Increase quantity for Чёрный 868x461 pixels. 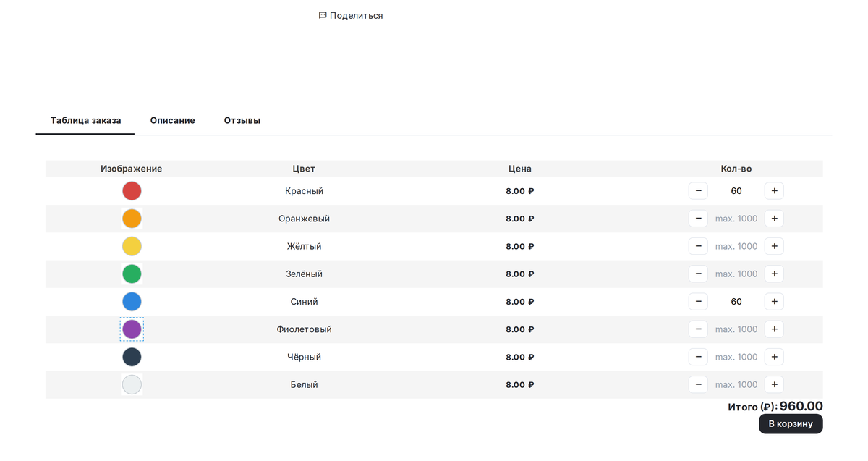pos(774,357)
